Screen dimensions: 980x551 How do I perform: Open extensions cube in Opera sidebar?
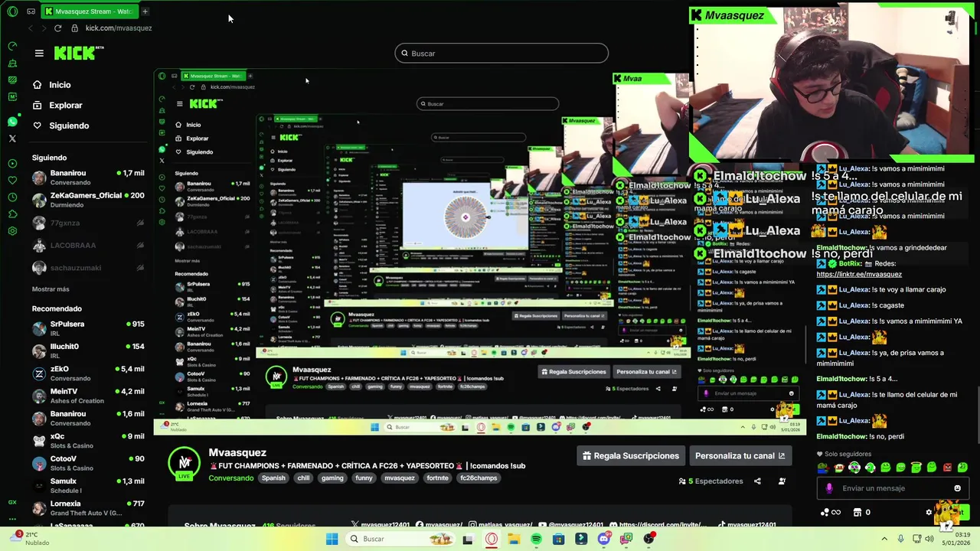point(12,214)
